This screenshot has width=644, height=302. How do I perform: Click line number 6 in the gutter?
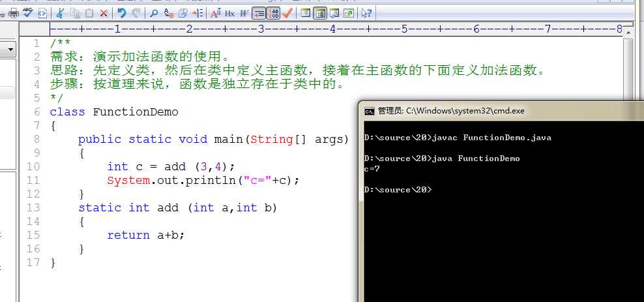[37, 112]
